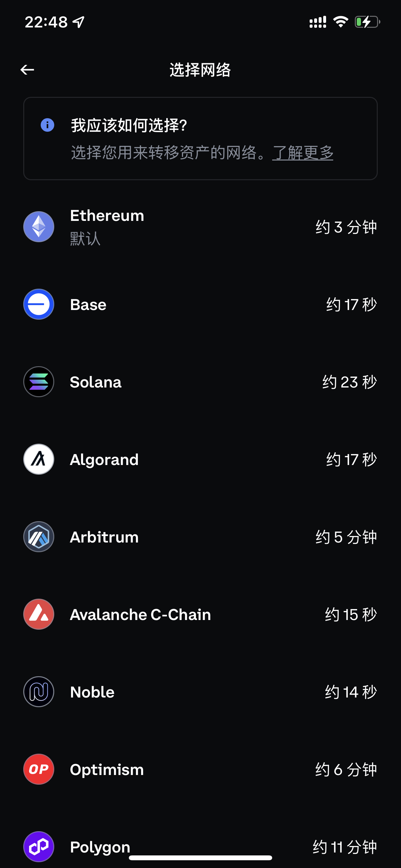Tap the back arrow icon

click(27, 70)
